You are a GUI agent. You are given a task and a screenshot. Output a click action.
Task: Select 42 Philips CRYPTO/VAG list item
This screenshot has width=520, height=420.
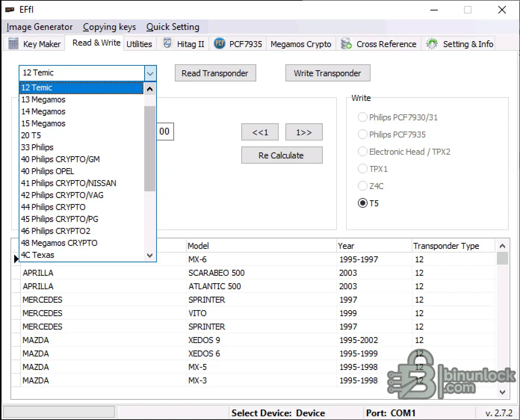[x=81, y=195]
